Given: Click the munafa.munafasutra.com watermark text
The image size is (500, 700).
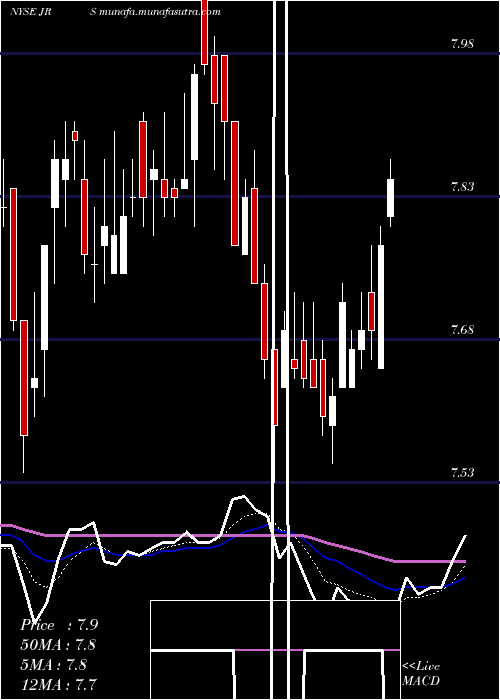Looking at the screenshot, I should click(160, 12).
